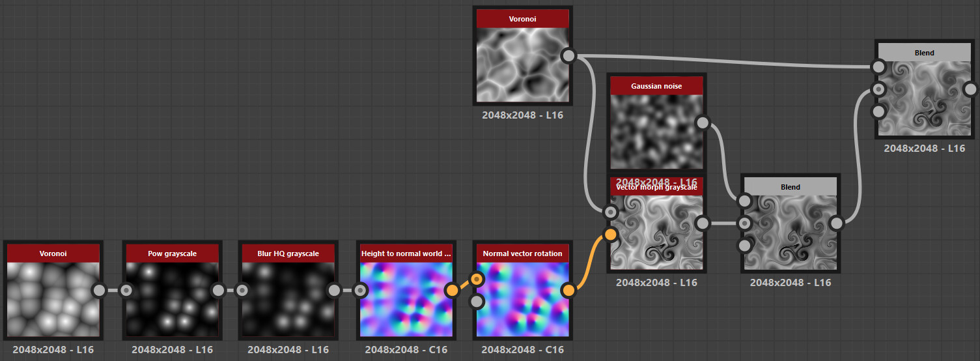Click the output port of Normal vector rotation

(568, 290)
